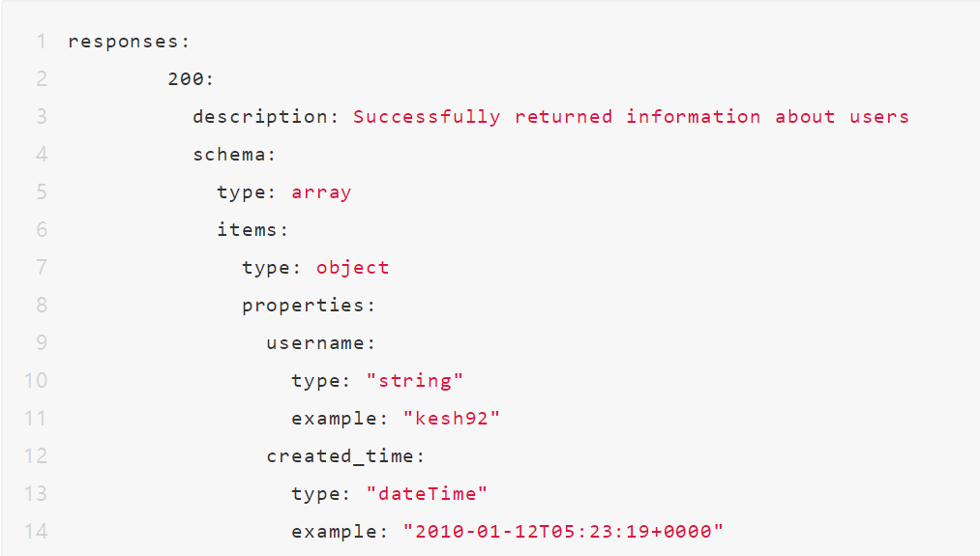Image resolution: width=980 pixels, height=556 pixels.
Task: Click line number 12 in the gutter
Action: [x=36, y=456]
